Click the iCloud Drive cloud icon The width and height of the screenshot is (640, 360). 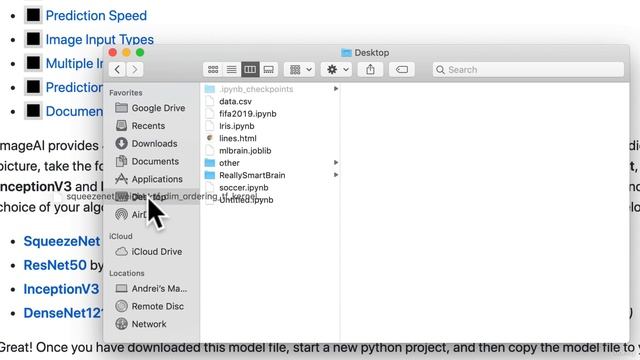point(121,251)
